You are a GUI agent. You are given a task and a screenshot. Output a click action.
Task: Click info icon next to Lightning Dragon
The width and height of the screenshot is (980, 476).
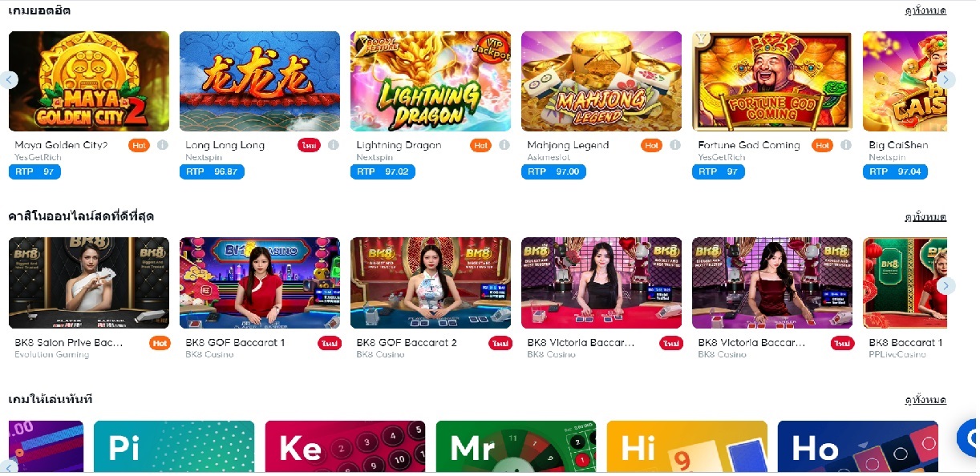(504, 145)
